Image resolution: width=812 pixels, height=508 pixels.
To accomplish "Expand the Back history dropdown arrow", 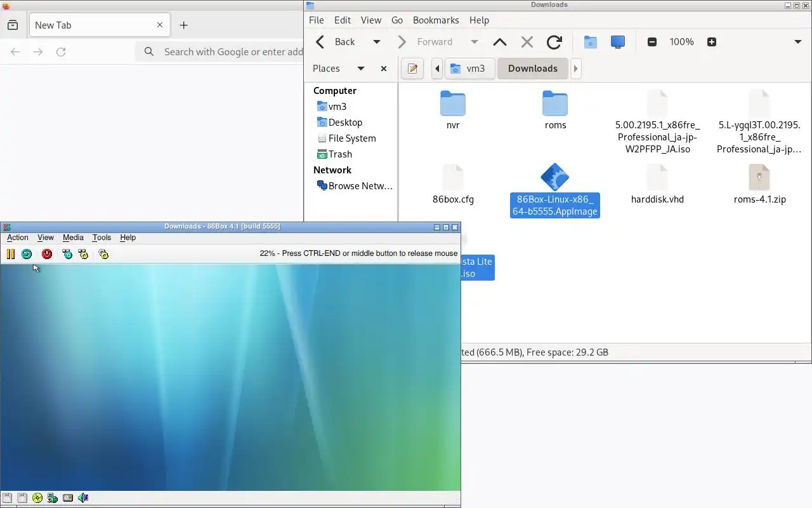I will [376, 42].
